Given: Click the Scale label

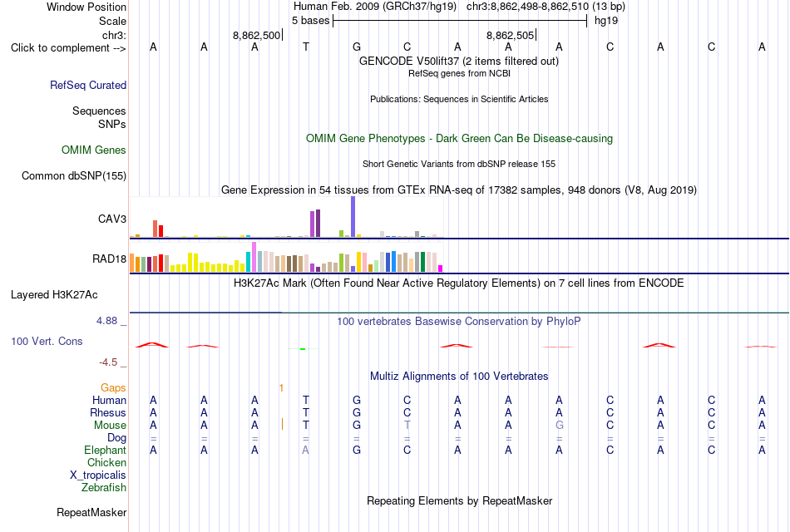Looking at the screenshot, I should [112, 21].
